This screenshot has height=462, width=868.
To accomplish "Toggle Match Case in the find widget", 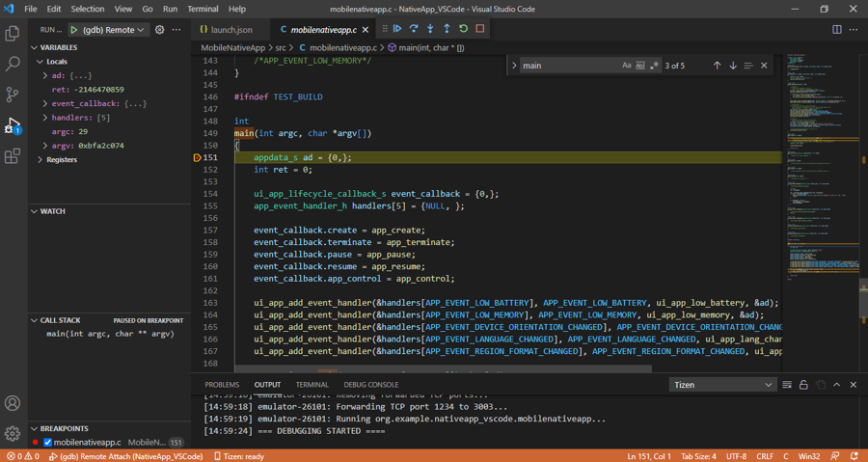I will [x=626, y=66].
